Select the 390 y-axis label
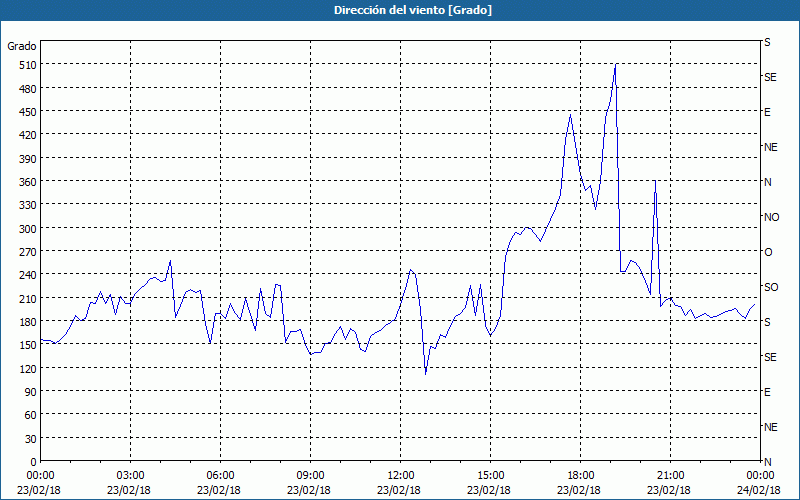Image resolution: width=800 pixels, height=500 pixels. pyautogui.click(x=28, y=159)
